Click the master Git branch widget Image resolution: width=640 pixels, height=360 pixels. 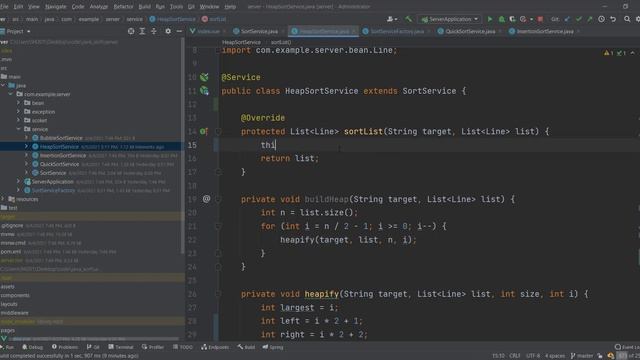581,356
